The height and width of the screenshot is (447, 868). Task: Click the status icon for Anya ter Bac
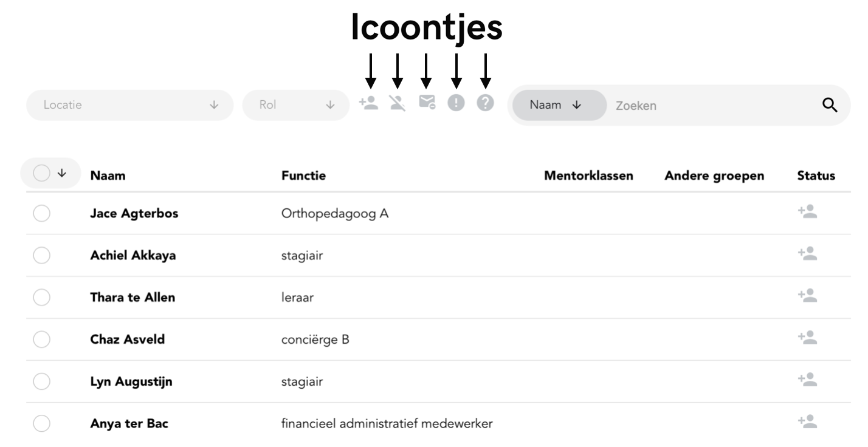pos(807,422)
